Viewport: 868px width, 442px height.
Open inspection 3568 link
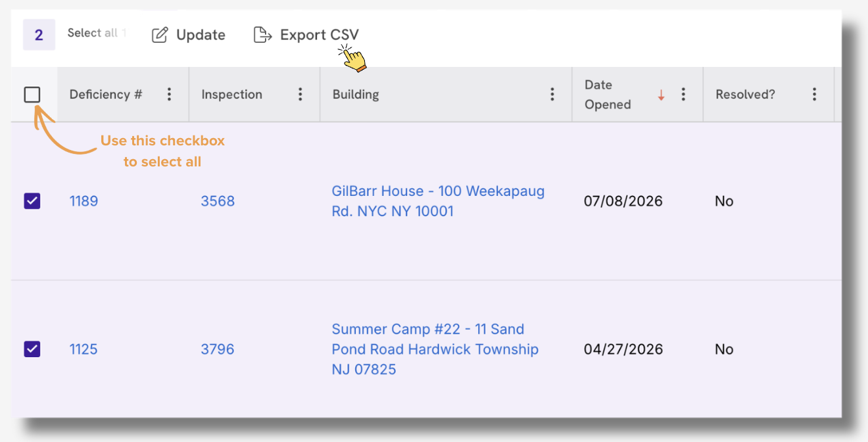218,201
